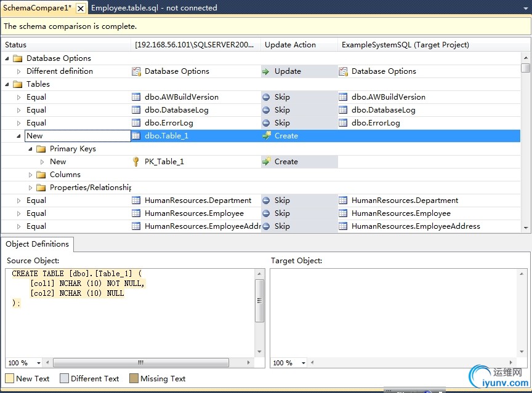Click Skip icon on HumanResources.Employee row
Viewport: 532px width, 393px height.
point(267,213)
